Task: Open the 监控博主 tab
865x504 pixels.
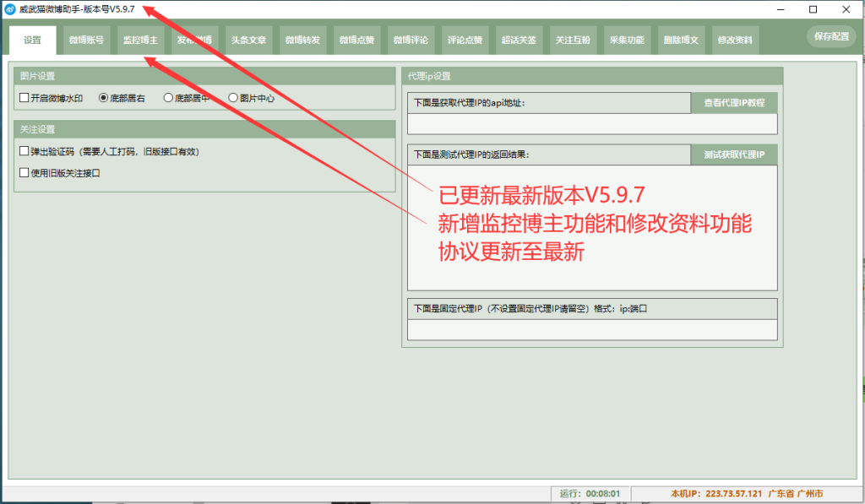Action: [x=139, y=41]
